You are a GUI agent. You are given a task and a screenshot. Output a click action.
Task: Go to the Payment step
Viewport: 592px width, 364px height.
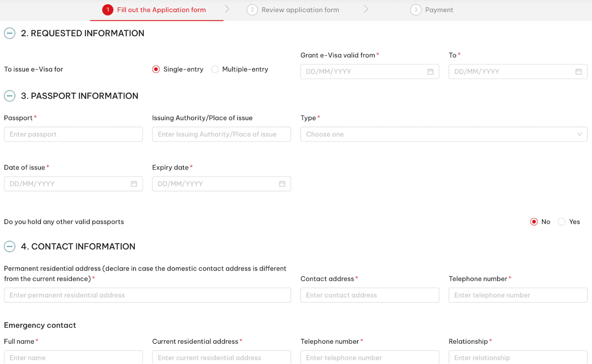(x=432, y=10)
